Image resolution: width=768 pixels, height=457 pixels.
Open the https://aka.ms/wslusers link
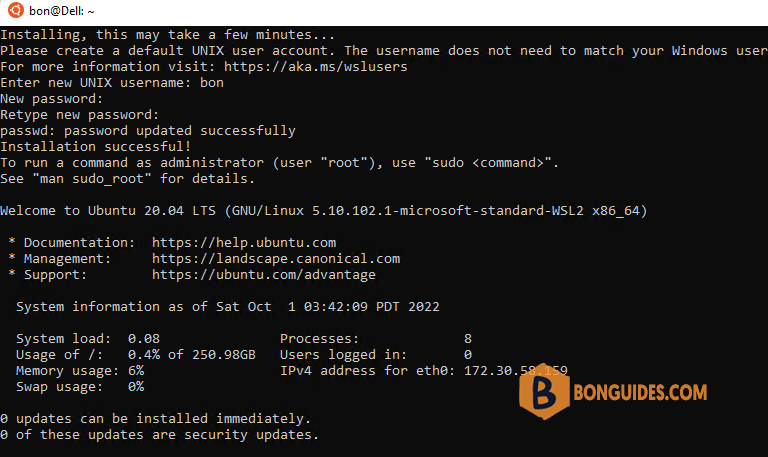click(x=315, y=67)
